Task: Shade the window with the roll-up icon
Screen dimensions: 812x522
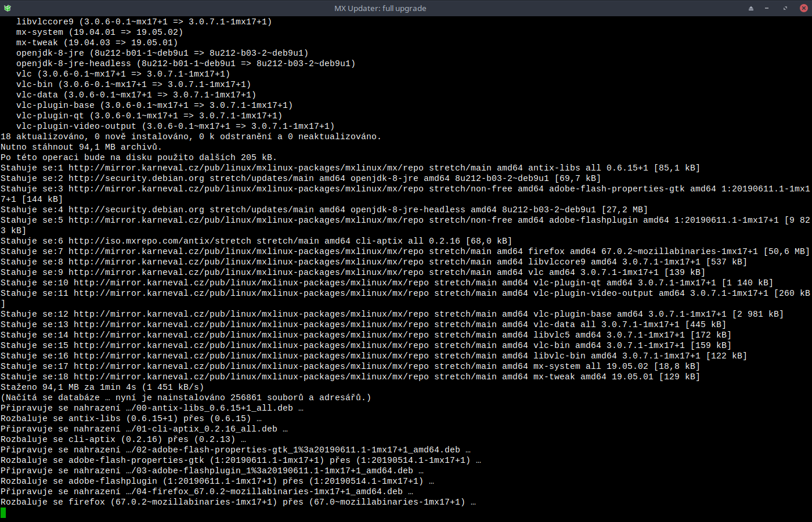Action: (750, 8)
